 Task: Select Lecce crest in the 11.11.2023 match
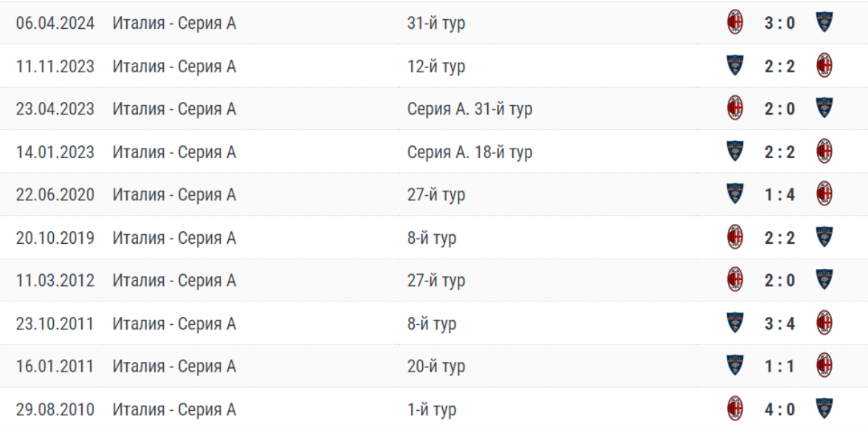click(735, 66)
